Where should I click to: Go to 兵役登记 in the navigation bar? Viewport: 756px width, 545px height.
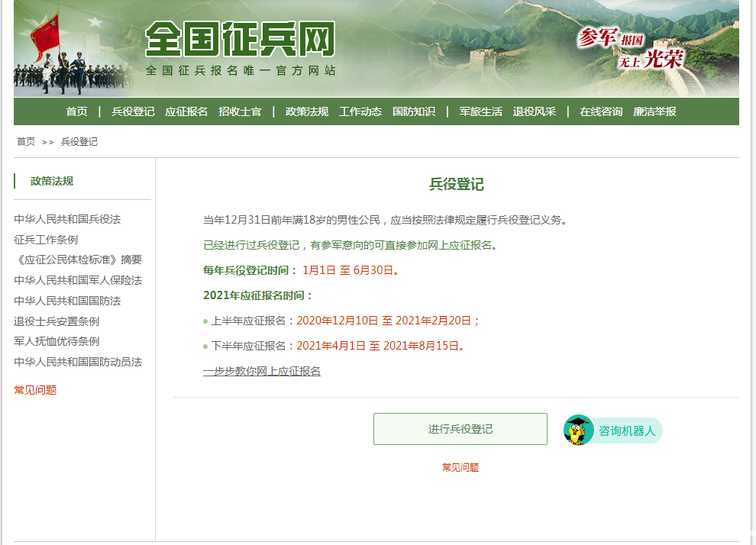point(133,111)
